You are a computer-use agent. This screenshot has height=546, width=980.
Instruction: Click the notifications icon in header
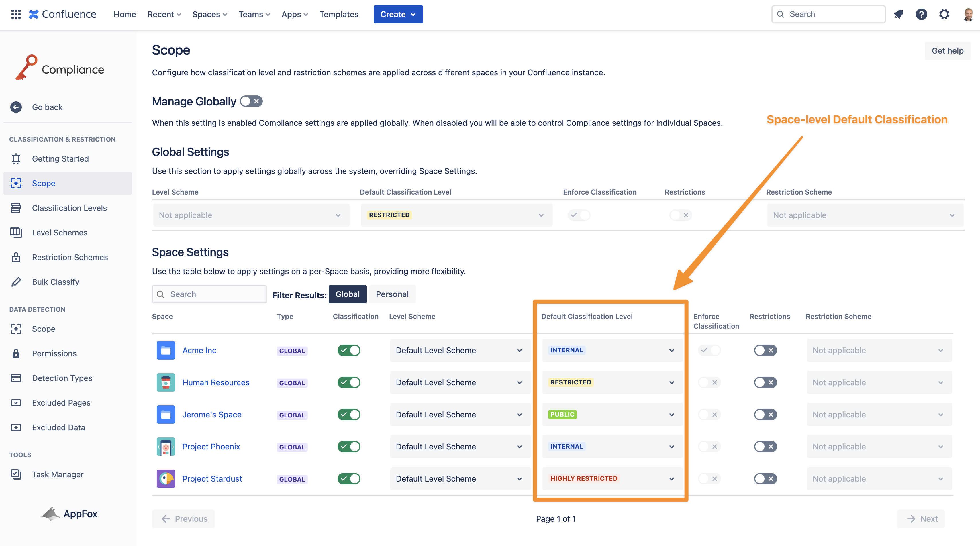[x=899, y=14]
